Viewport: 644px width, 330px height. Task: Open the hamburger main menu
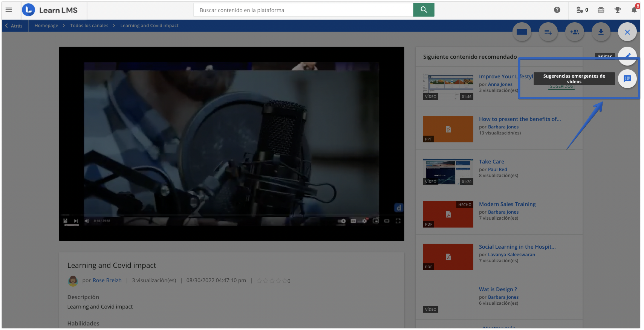pos(9,10)
